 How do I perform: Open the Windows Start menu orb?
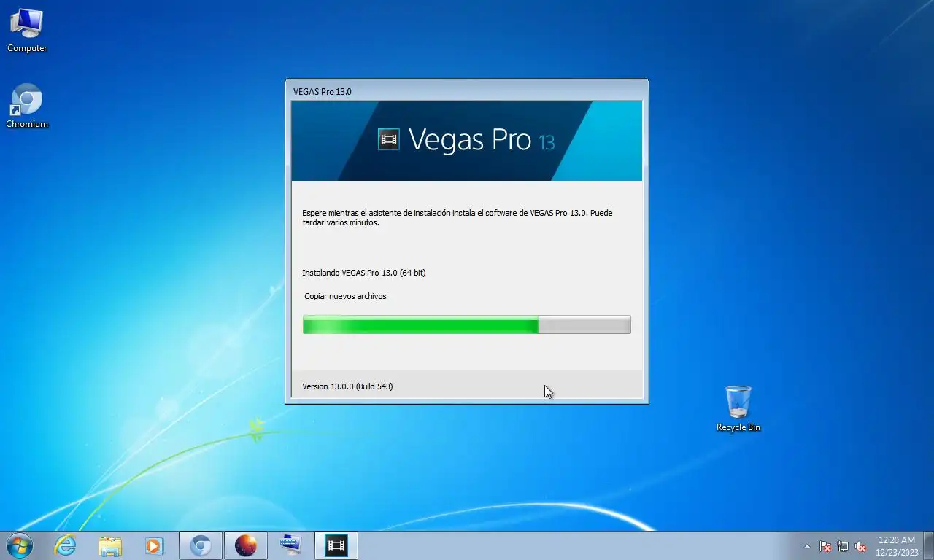19,545
